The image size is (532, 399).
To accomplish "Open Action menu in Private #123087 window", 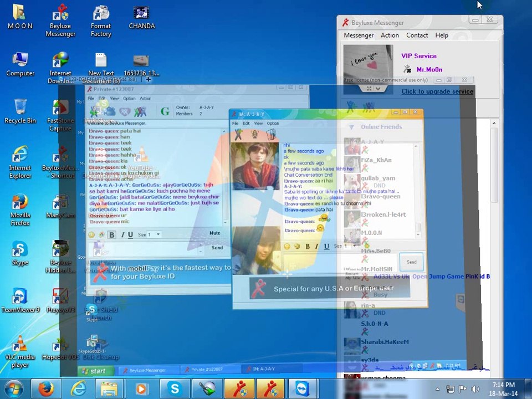I will (146, 99).
